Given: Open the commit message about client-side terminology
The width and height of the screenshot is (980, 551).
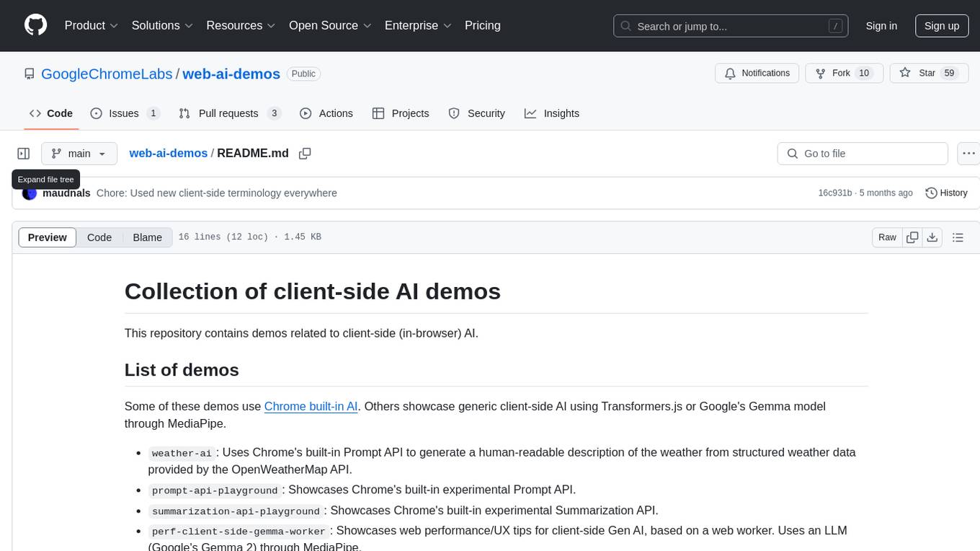Looking at the screenshot, I should (x=217, y=193).
